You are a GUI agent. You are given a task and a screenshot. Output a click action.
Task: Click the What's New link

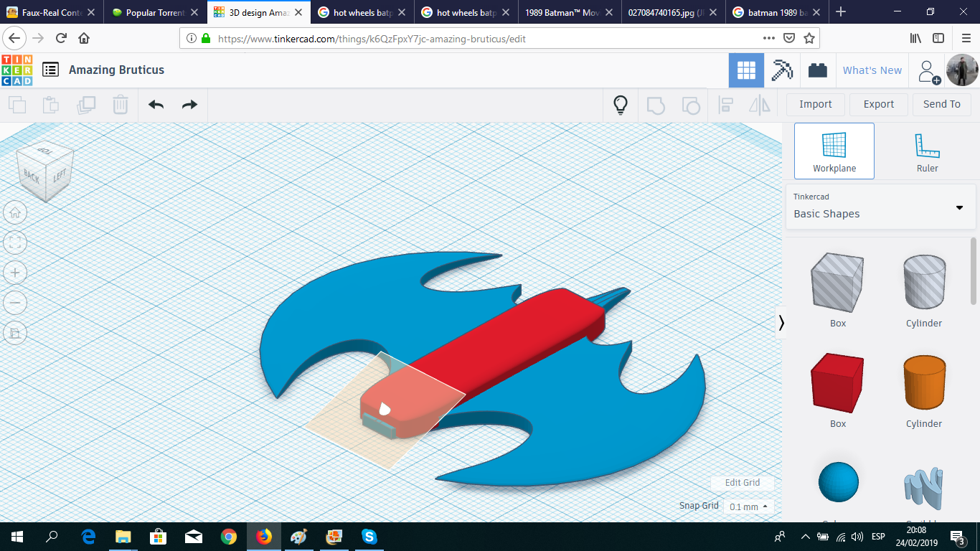tap(872, 70)
